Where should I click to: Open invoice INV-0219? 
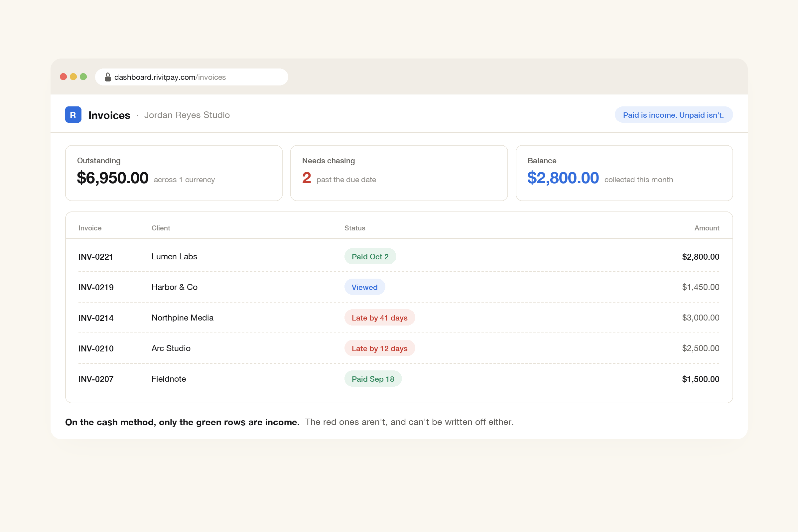[96, 287]
